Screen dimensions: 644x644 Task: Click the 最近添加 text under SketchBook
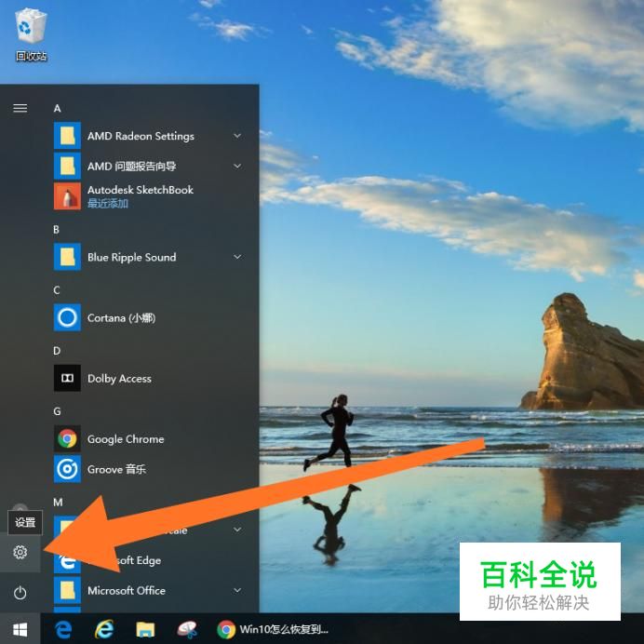108,203
